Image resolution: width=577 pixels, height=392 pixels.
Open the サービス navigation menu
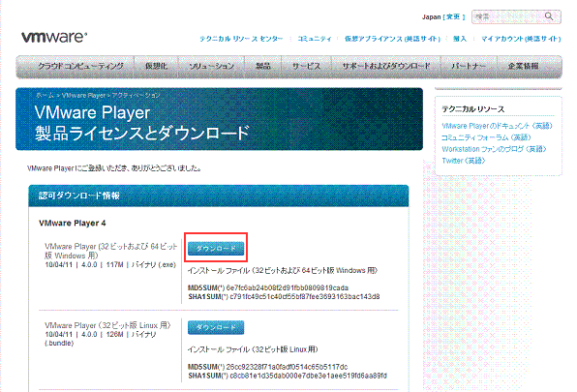tap(306, 66)
